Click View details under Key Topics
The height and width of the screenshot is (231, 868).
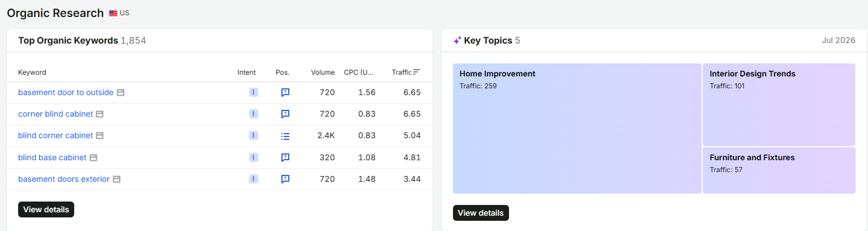481,213
